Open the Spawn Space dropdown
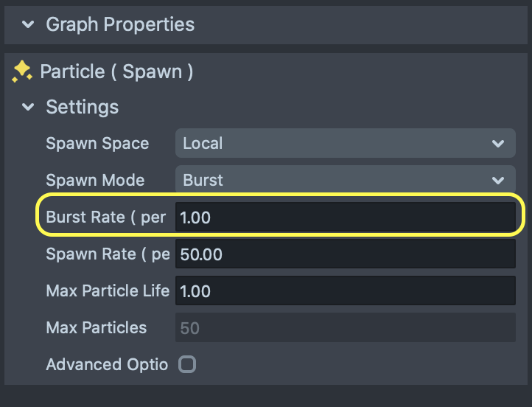Screen dimensions: 532x407 point(344,143)
